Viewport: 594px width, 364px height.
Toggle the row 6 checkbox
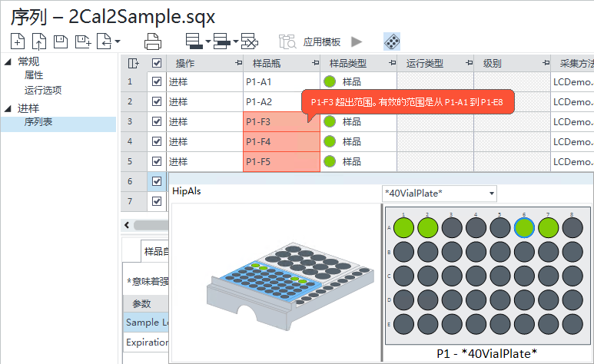coord(157,181)
